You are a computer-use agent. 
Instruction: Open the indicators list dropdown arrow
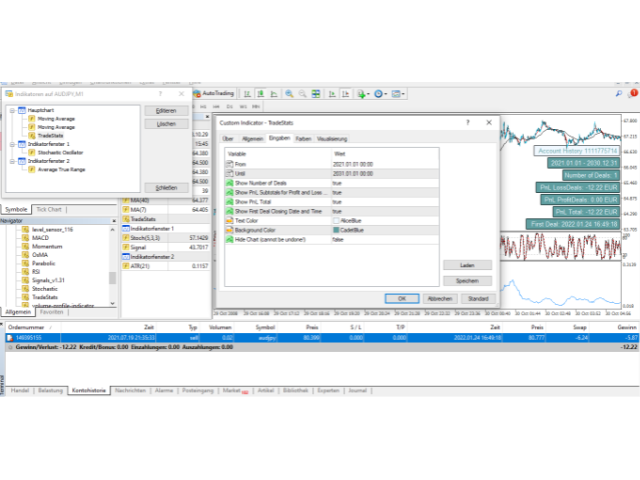(368, 94)
